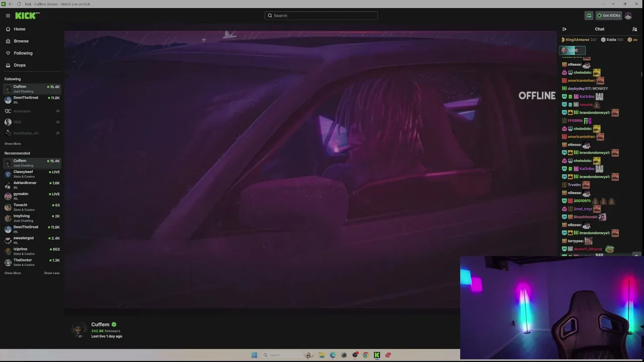
Task: Expand Following list with Show More
Action: 13,144
